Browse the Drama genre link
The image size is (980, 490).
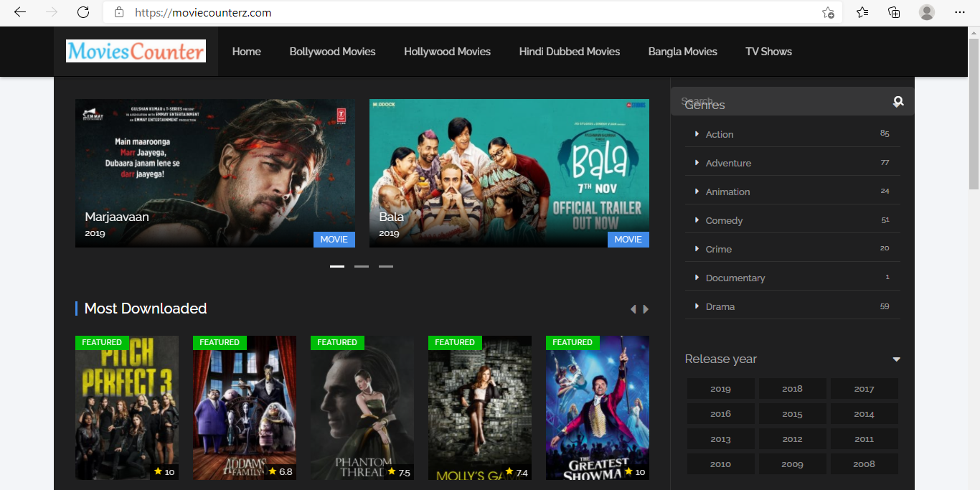720,306
